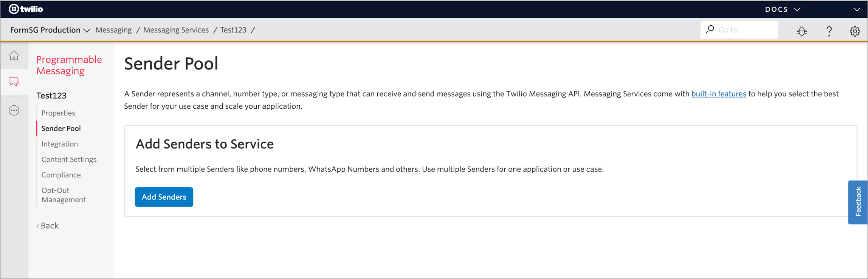Click the search magnifier icon

(x=710, y=29)
